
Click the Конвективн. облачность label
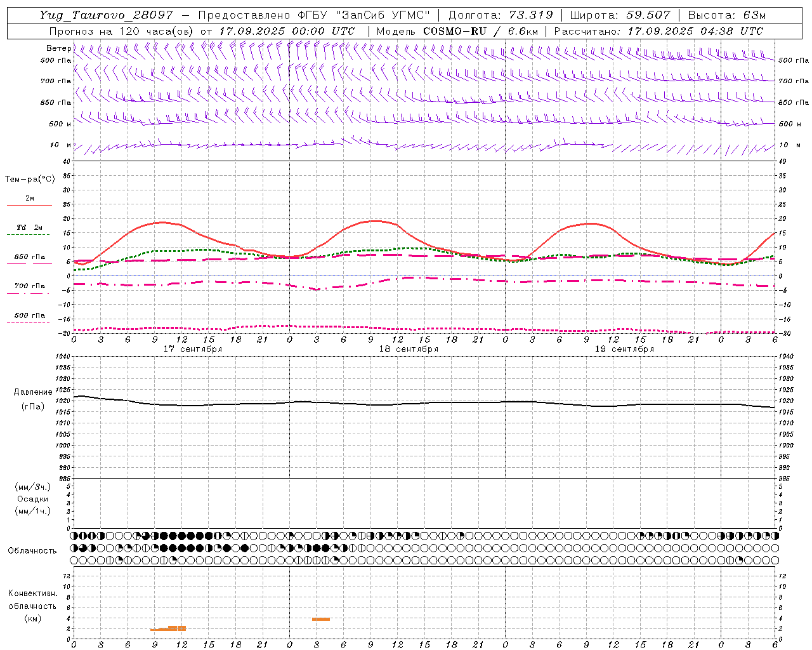33,606
